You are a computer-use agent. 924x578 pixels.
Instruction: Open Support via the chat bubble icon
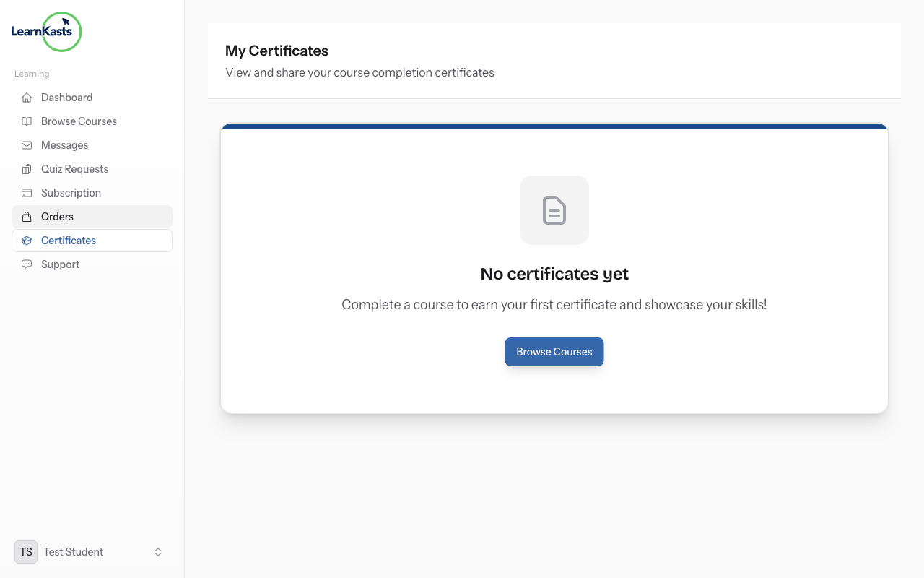coord(26,264)
